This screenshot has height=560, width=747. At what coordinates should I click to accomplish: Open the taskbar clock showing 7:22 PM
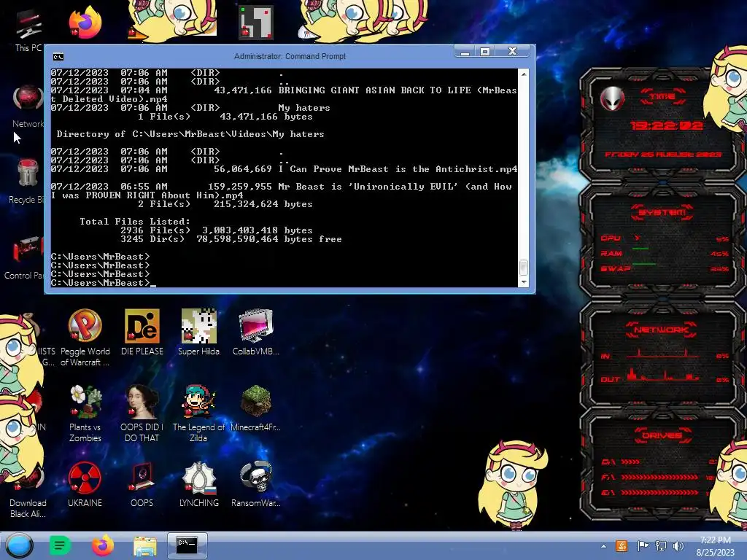715,546
